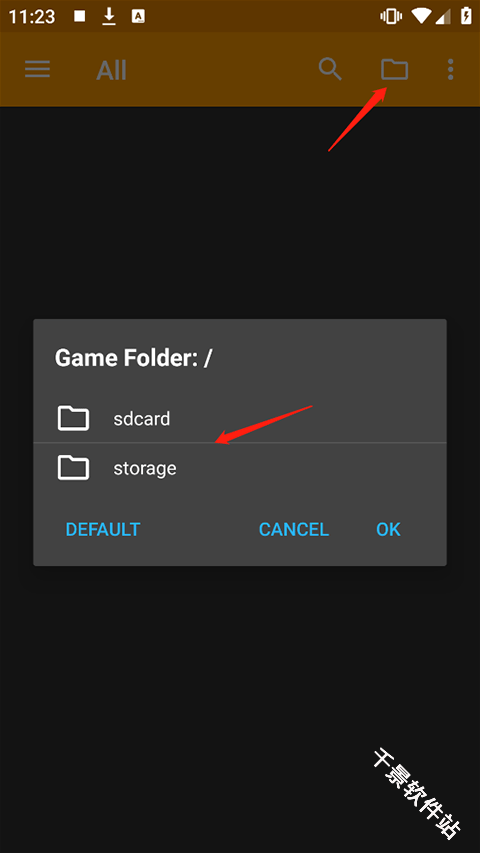Screen dimensions: 480x853
Task: Open the three-dot overflow menu
Action: point(450,69)
